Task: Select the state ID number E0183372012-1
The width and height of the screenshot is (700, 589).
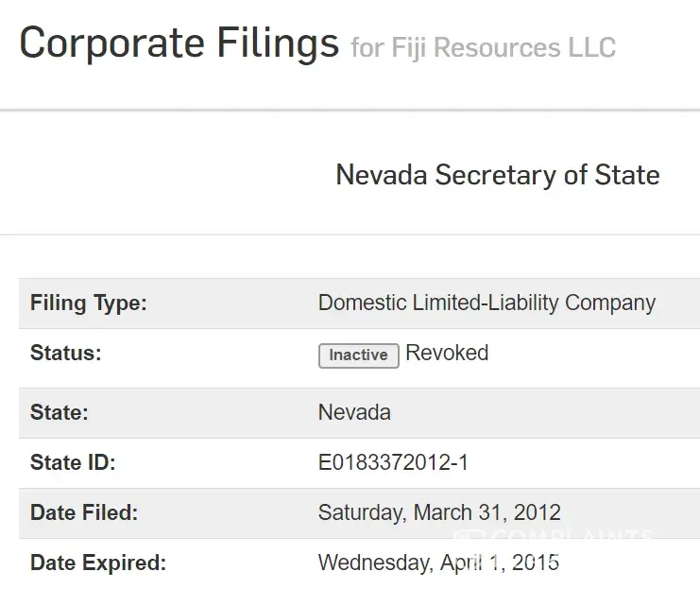Action: [393, 463]
